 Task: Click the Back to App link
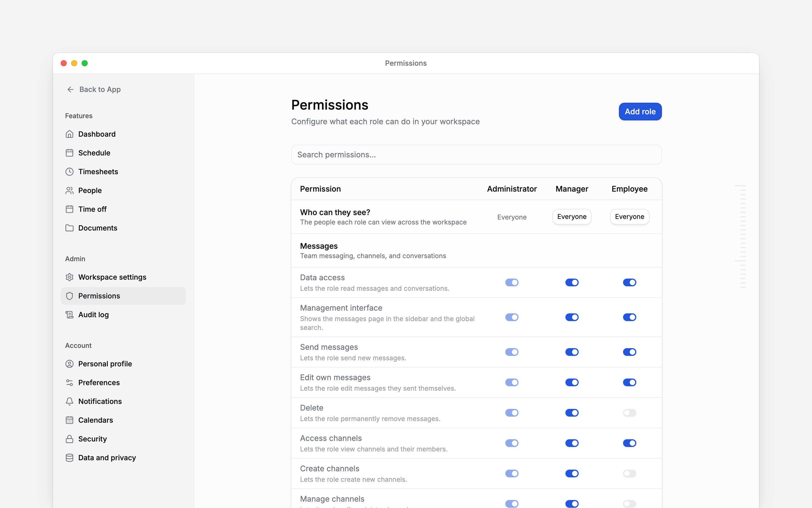(x=94, y=89)
